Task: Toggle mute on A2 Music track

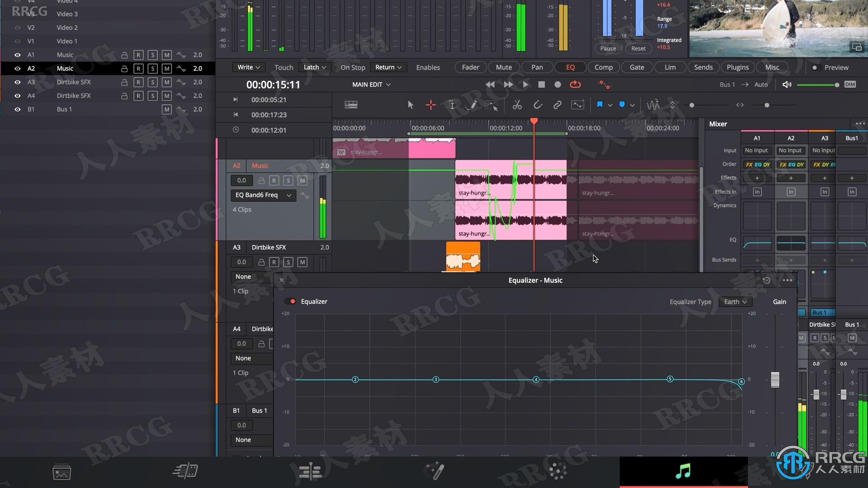Action: (x=167, y=68)
